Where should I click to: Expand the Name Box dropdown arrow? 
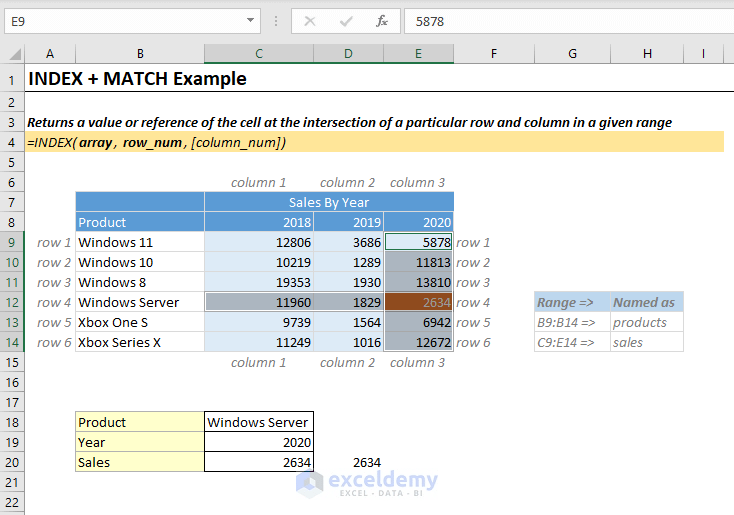coord(250,20)
